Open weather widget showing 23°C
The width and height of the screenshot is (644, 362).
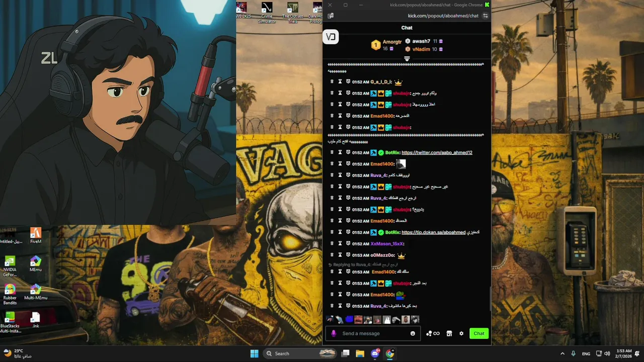[17, 353]
